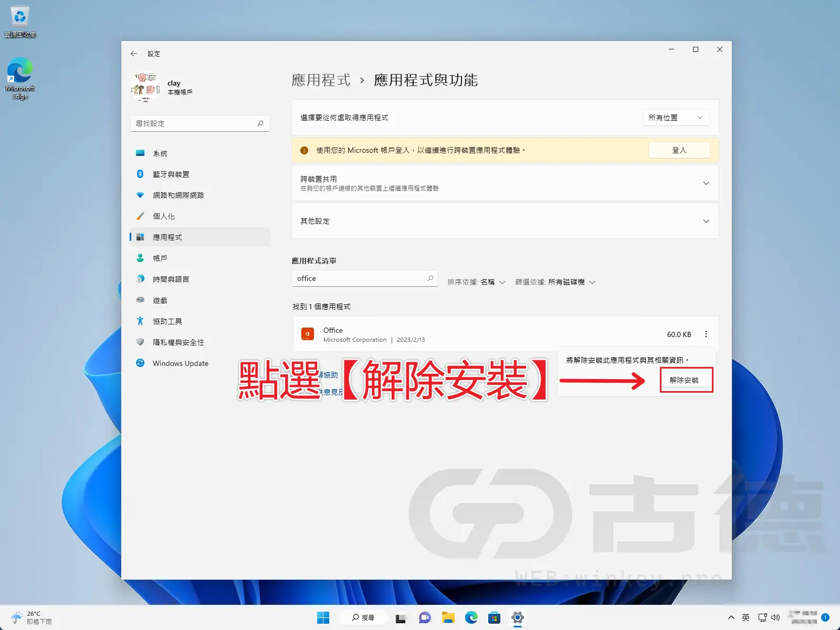Click the orange Office app icon

click(x=307, y=334)
